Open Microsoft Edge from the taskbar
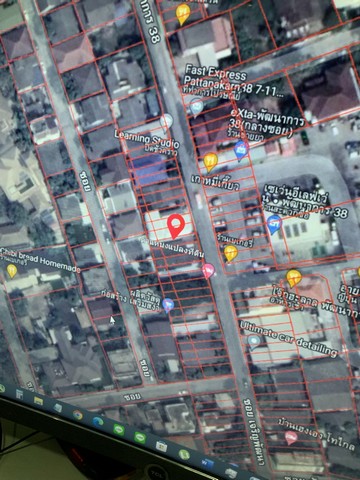 pyautogui.click(x=98, y=421)
